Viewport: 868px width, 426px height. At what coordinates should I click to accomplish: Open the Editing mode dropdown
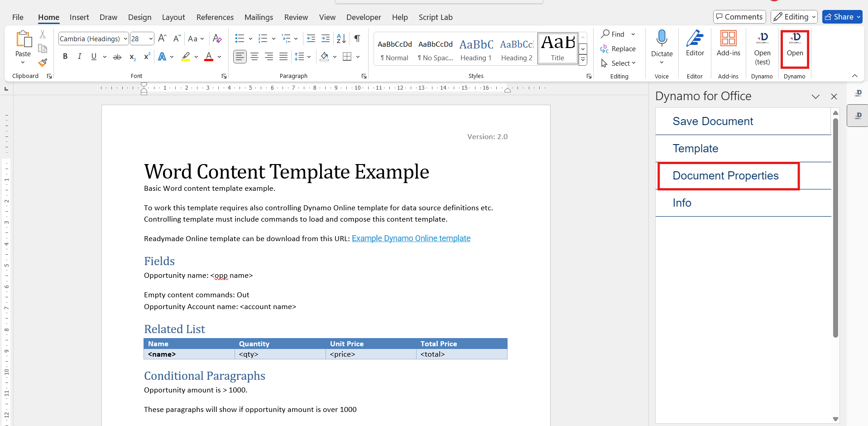pyautogui.click(x=794, y=17)
